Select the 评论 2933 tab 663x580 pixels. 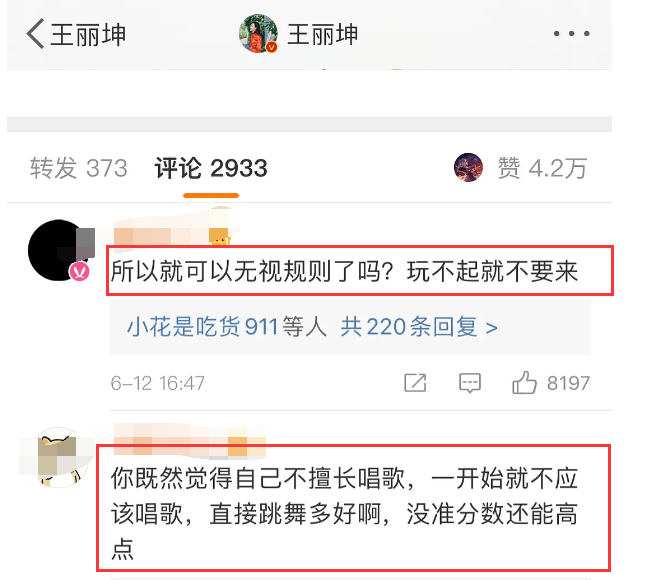[x=211, y=168]
